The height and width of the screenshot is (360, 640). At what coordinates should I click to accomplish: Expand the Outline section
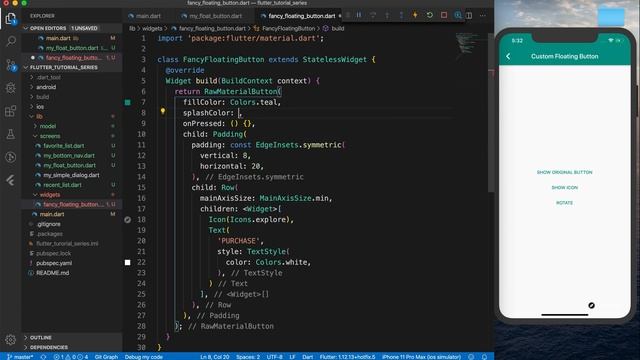(41, 338)
